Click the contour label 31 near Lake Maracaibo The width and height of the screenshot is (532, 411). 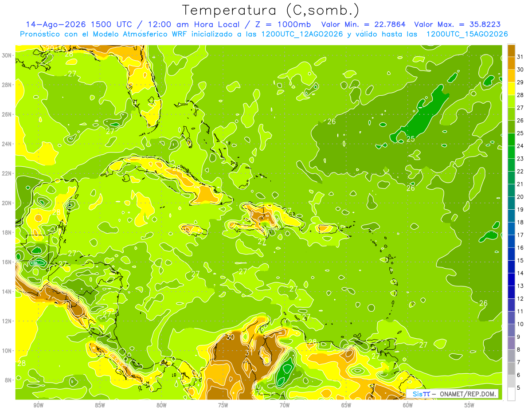249,352
